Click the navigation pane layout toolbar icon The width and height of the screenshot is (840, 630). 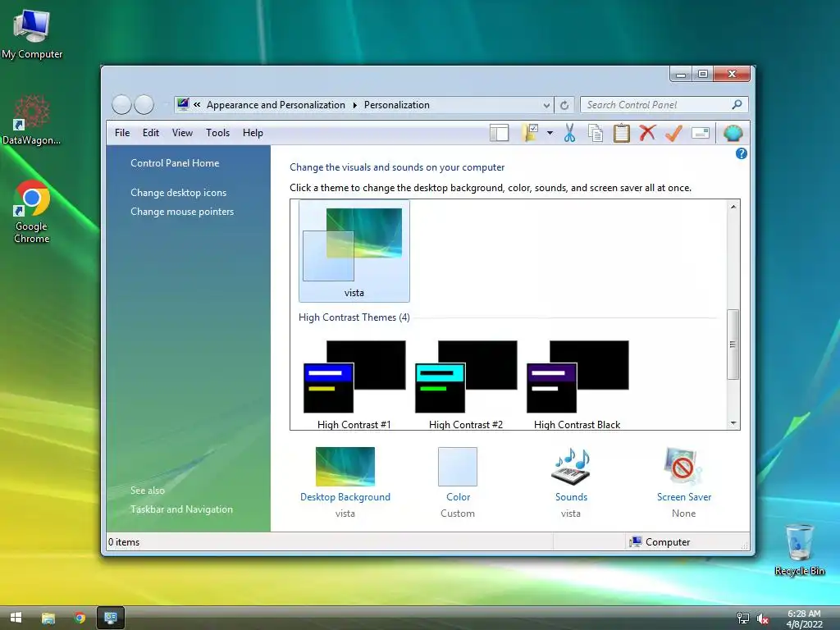499,133
